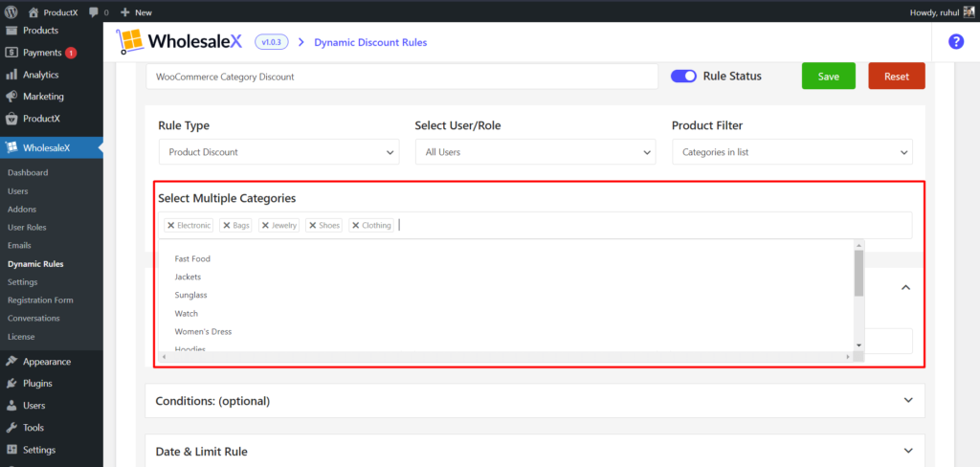This screenshot has height=467, width=980.
Task: Remove the Shoes category tag
Action: click(x=312, y=226)
